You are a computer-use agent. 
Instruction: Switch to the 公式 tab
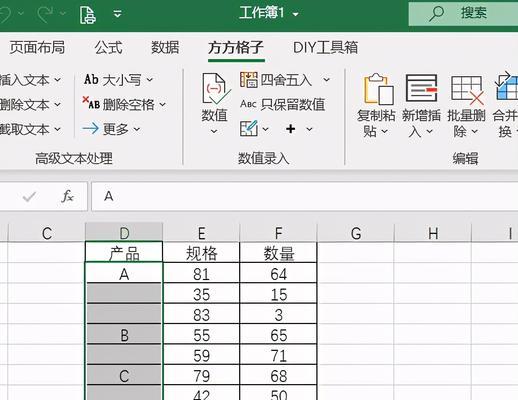pos(109,47)
